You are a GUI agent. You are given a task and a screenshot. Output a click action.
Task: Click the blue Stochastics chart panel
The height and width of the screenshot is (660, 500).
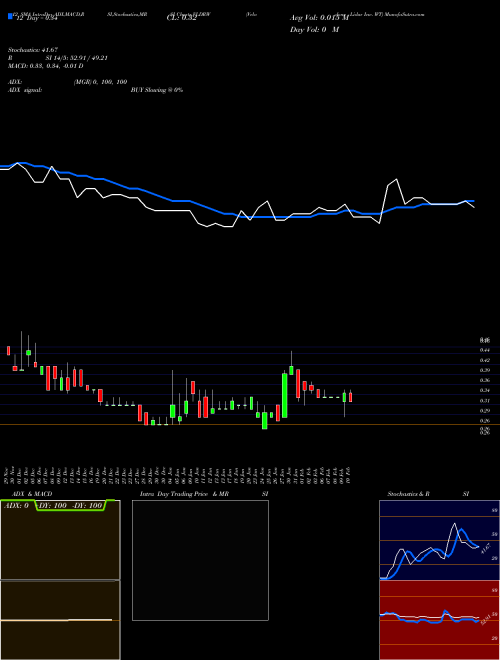[439, 540]
